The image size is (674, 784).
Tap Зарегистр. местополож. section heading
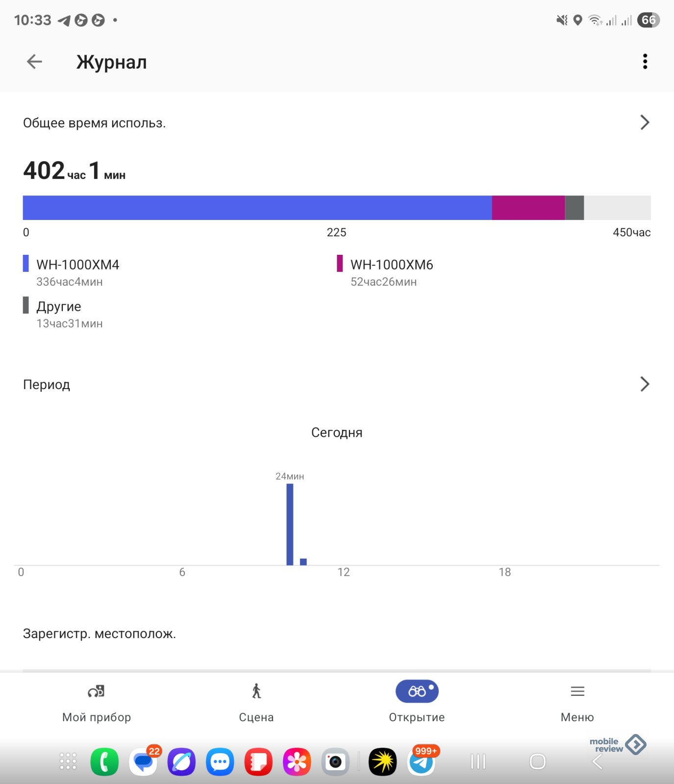(x=100, y=634)
